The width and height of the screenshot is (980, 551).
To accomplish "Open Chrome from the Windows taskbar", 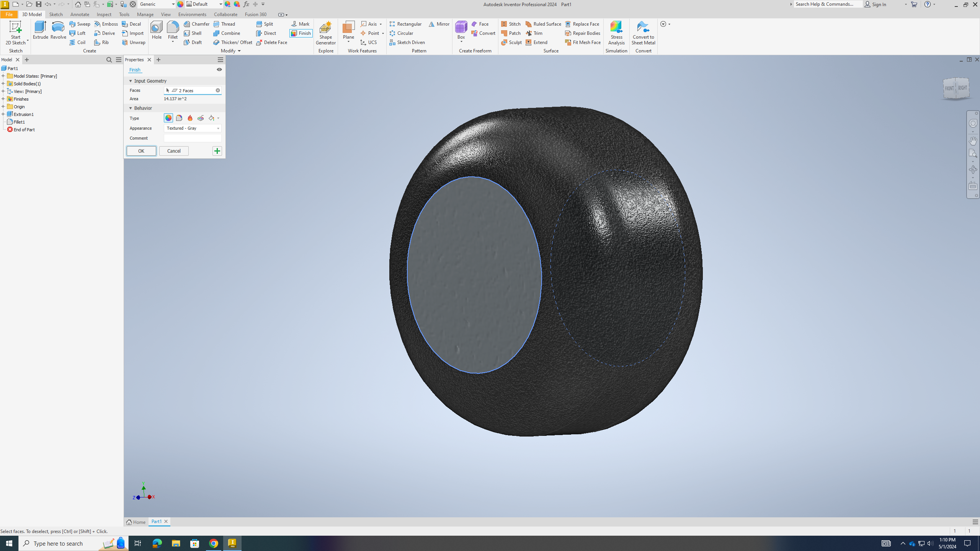I will click(214, 543).
